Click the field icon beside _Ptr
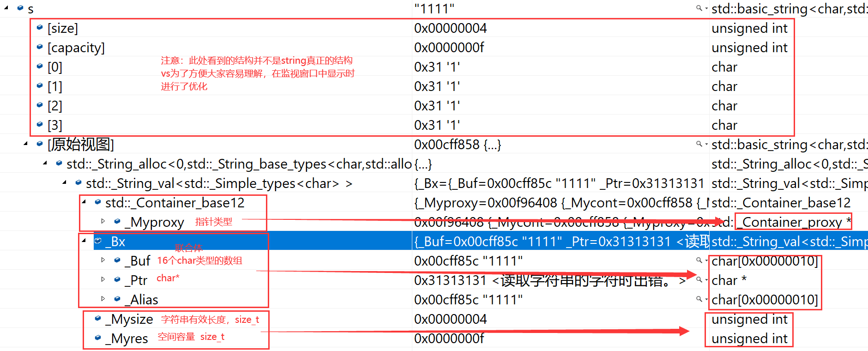Viewport: 868px width, 351px height. [117, 279]
